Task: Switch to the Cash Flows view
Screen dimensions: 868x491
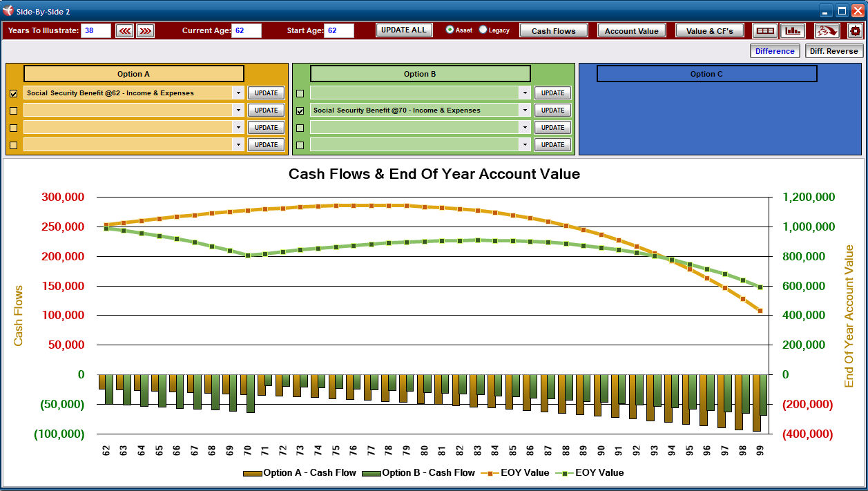Action: [x=554, y=30]
